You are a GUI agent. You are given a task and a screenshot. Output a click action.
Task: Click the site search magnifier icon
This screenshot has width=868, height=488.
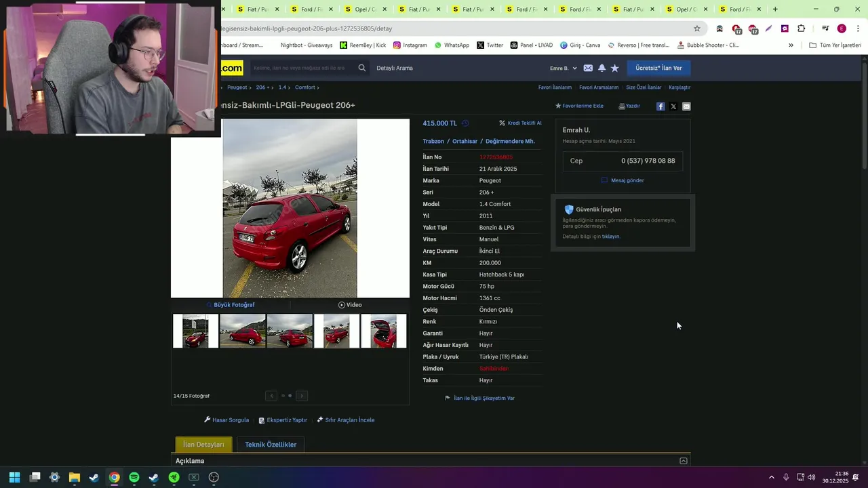coord(362,68)
